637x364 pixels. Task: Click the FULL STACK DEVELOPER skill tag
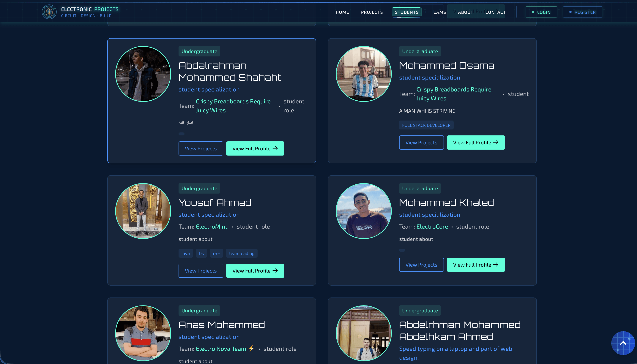(426, 125)
